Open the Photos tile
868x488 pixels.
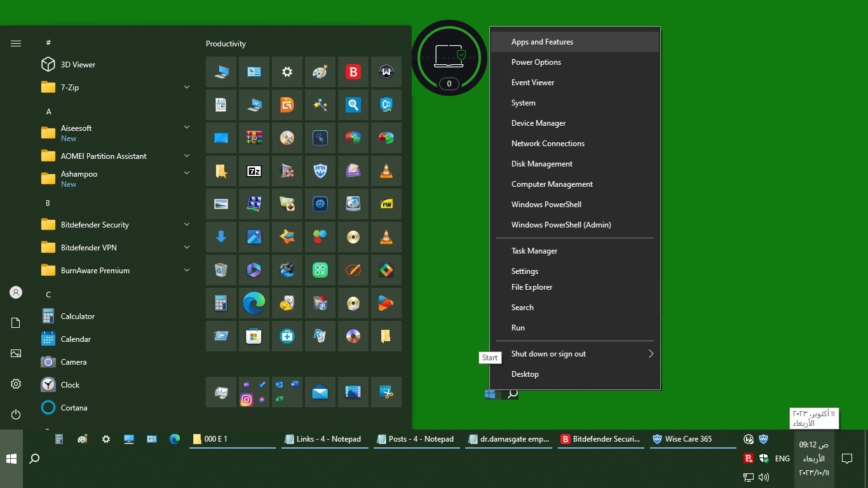[254, 237]
